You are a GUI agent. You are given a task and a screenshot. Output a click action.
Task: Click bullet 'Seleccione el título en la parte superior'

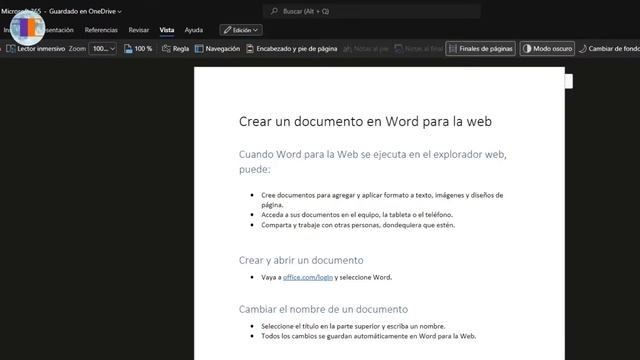coord(353,326)
